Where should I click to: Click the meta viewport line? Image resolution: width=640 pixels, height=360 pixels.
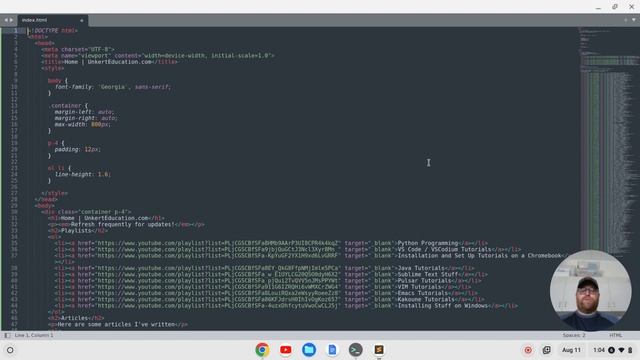coord(158,56)
